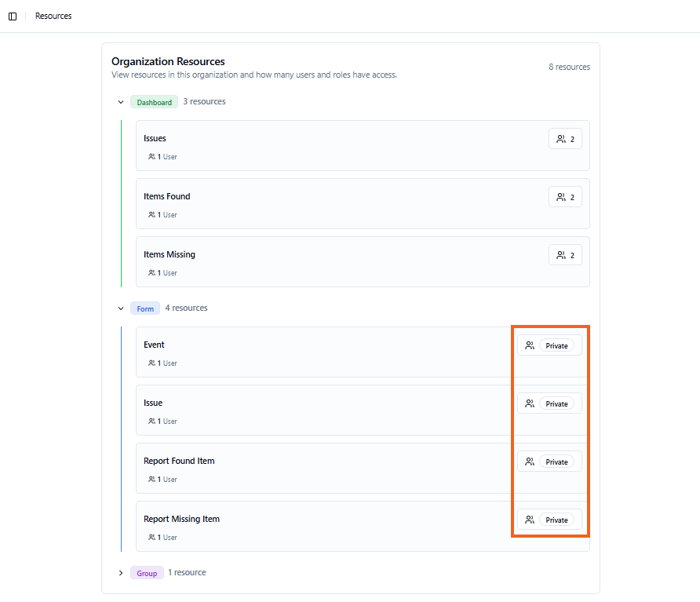This screenshot has height=602, width=700.
Task: Toggle the sidebar panel icon
Action: [x=13, y=16]
